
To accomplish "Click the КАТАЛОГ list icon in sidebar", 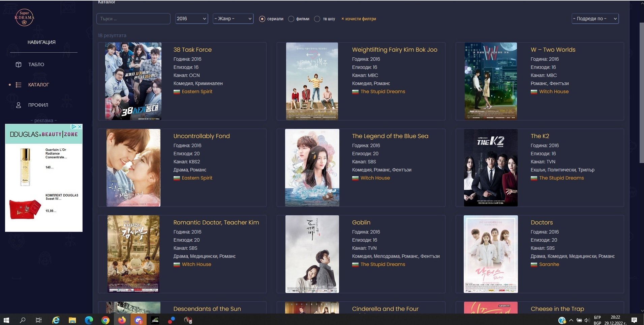I will coord(19,85).
